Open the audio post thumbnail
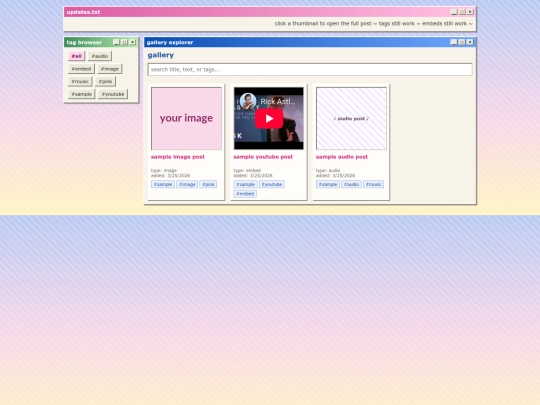540x405 pixels. click(x=351, y=118)
